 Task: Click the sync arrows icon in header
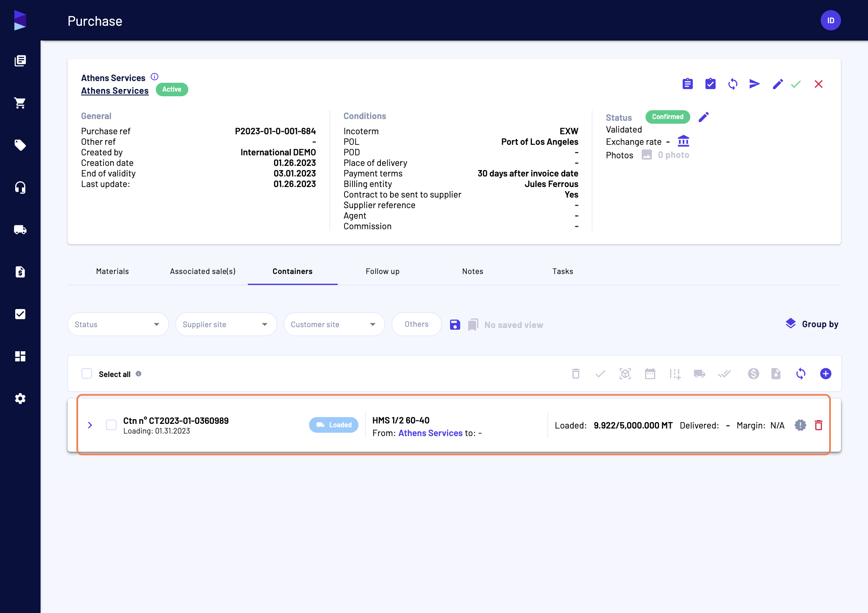[732, 84]
